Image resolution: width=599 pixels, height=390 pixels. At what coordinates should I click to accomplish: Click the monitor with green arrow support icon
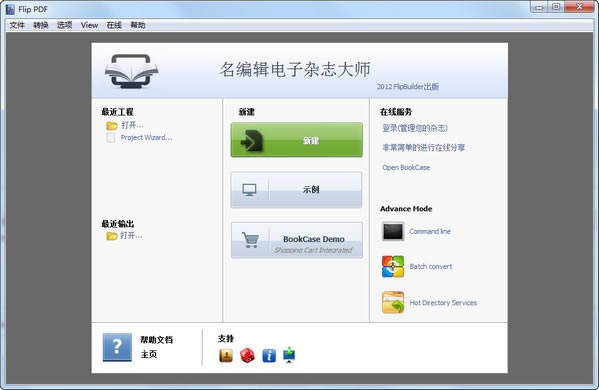tap(289, 355)
